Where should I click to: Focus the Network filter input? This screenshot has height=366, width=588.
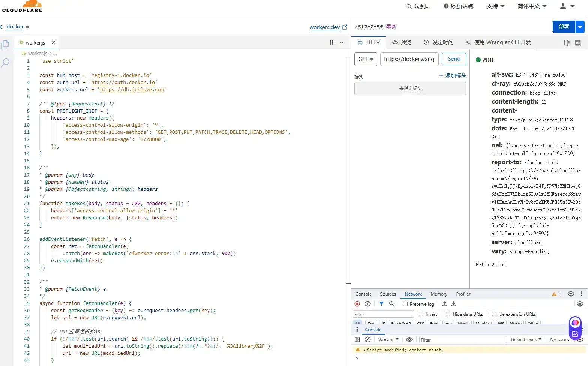click(x=383, y=314)
